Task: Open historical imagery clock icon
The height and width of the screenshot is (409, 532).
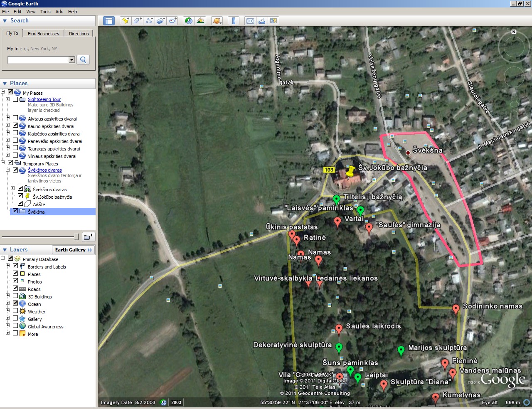Action: tap(189, 21)
